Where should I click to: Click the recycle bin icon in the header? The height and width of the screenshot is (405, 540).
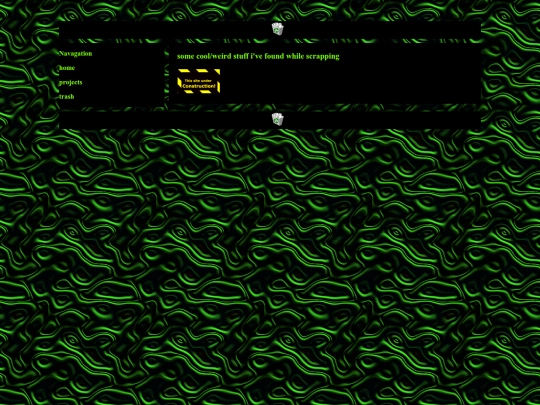click(x=278, y=29)
